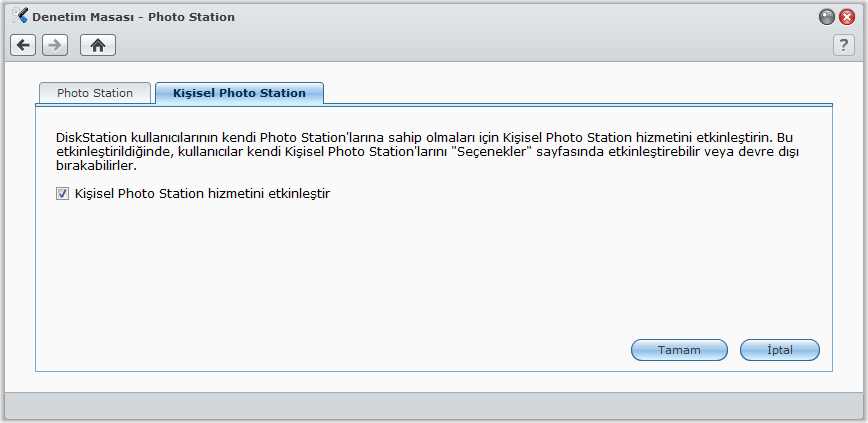The image size is (868, 423).
Task: Cancel changes with the İptal button
Action: 779,350
